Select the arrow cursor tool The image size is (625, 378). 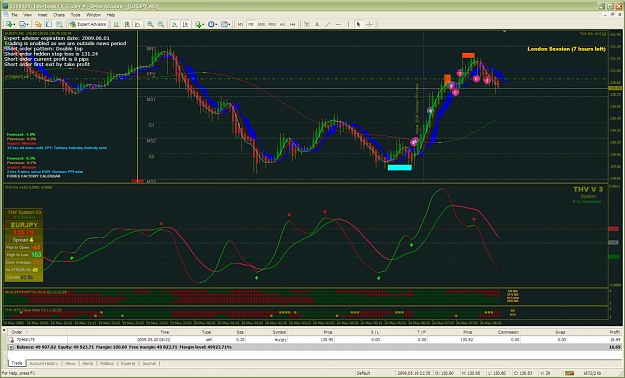pyautogui.click(x=358, y=24)
